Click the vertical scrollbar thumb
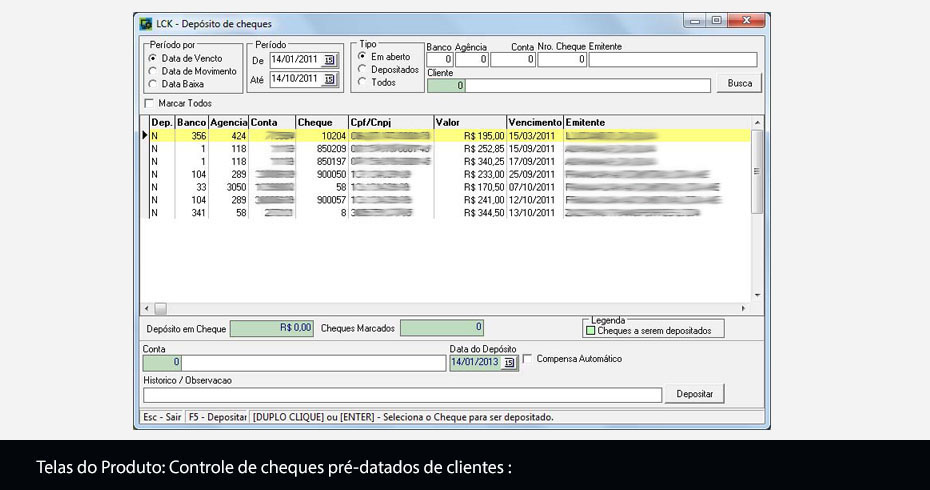The image size is (930, 490). [x=757, y=171]
